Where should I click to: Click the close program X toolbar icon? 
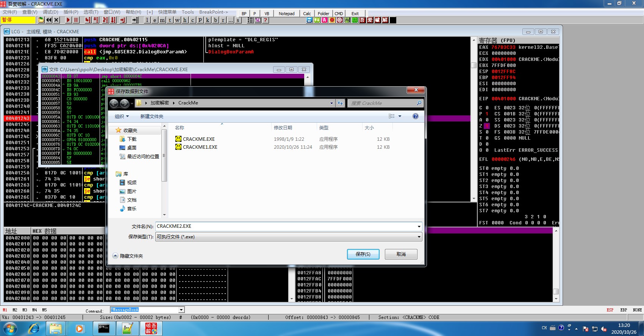[56, 20]
